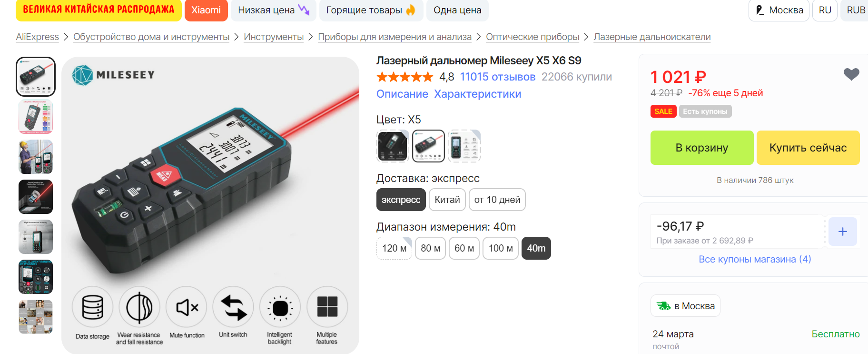Open Все купоны магазина link
This screenshot has height=354, width=868.
click(x=755, y=259)
